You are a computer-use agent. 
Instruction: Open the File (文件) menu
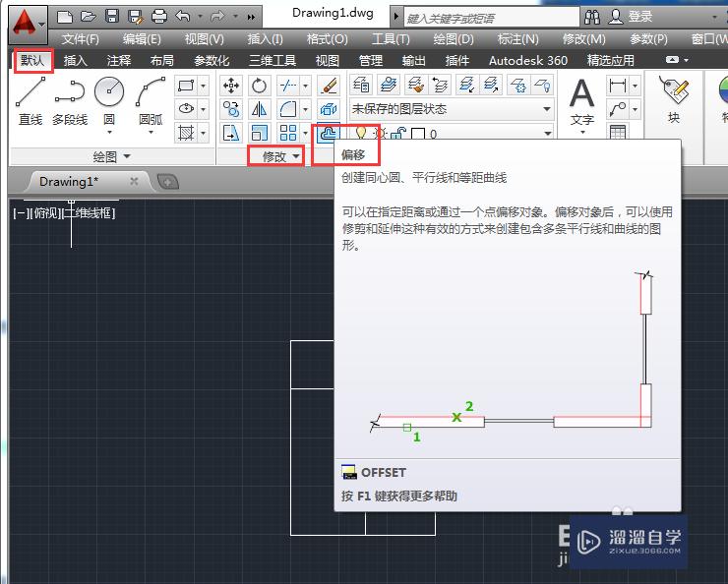pyautogui.click(x=80, y=39)
